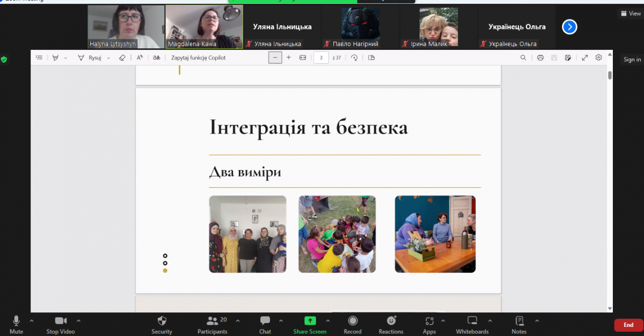Open the Participants panel
This screenshot has width=644, height=336.
coord(213,324)
